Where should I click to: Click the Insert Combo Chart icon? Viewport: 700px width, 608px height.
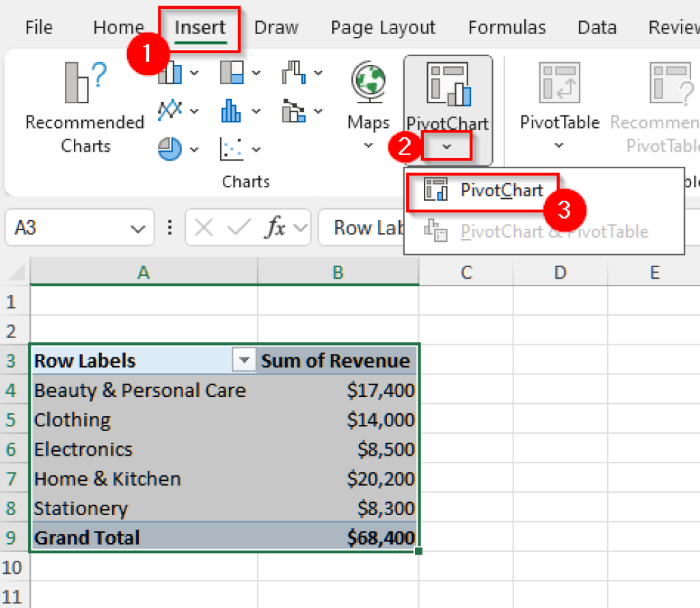click(x=294, y=111)
